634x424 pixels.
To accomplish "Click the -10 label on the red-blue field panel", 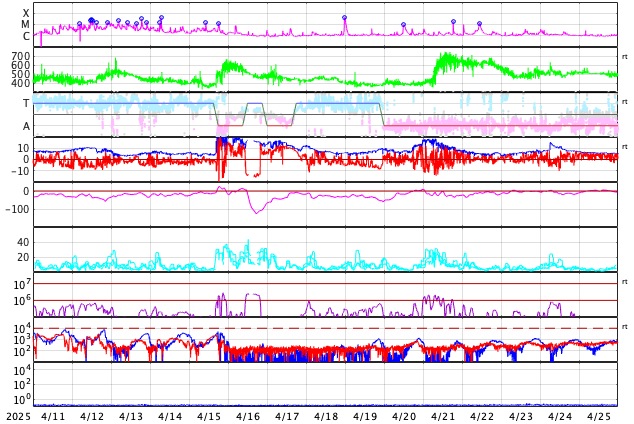I will click(18, 171).
